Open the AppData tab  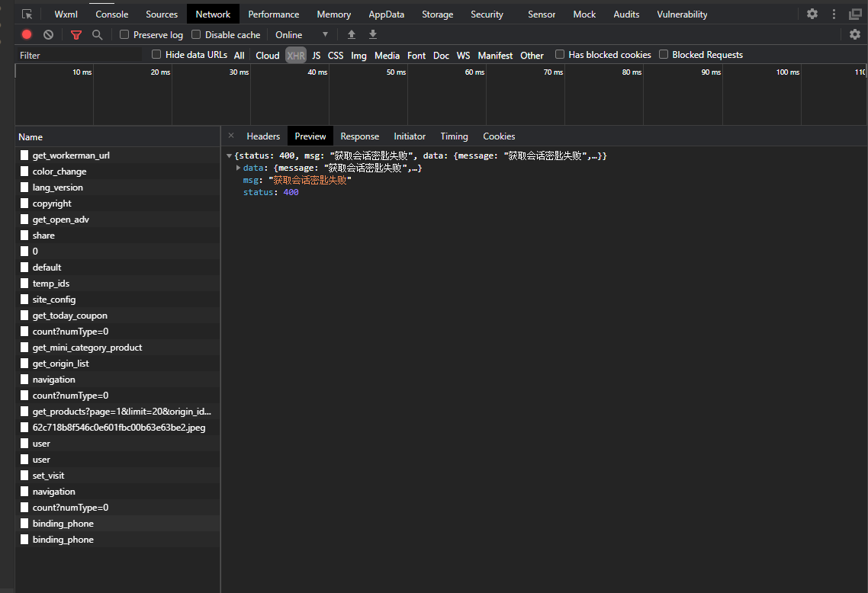387,14
